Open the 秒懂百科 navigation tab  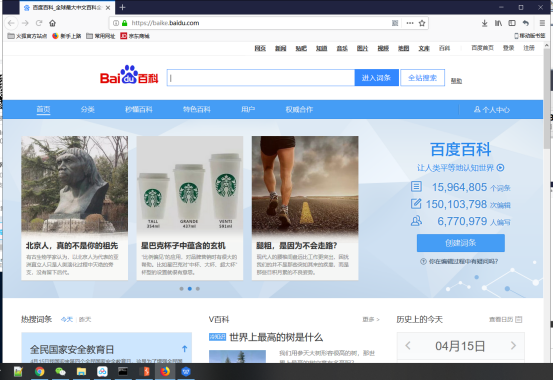139,110
